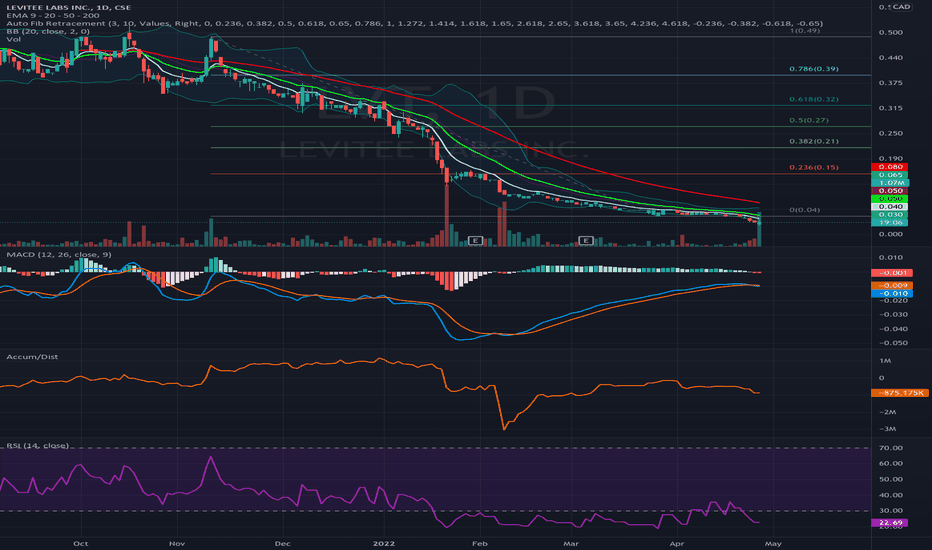
Task: Click the RSI value tag 22.69
Action: [x=889, y=523]
